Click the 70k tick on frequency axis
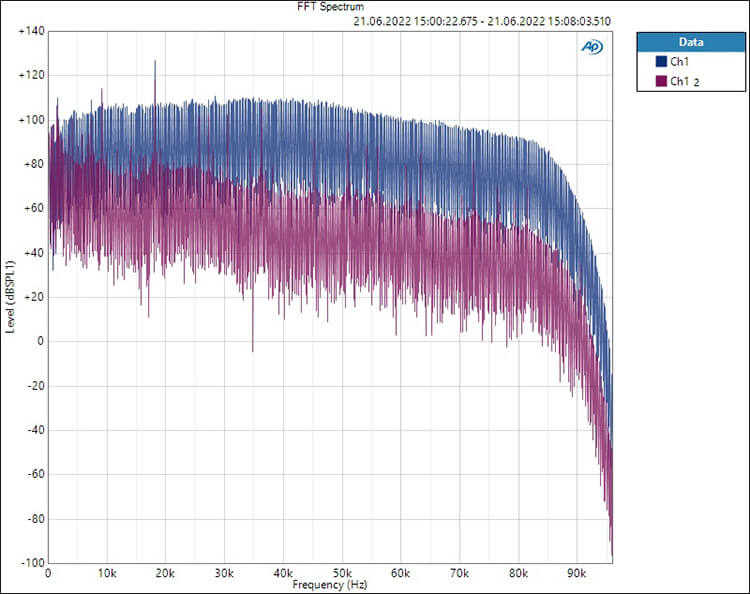 click(x=459, y=573)
